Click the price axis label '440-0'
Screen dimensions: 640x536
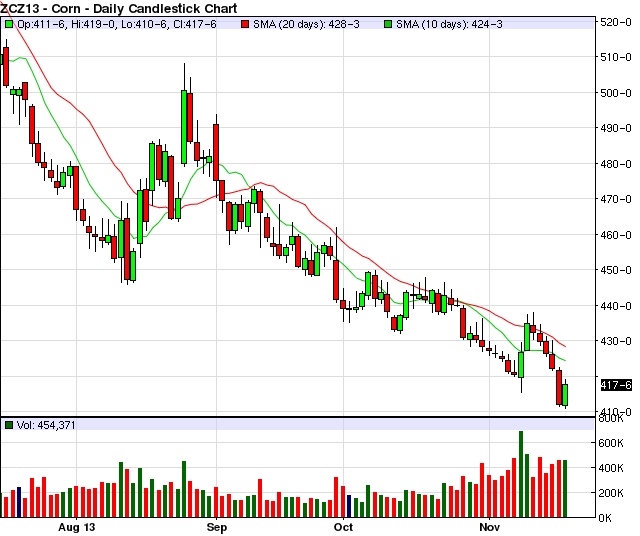616,306
